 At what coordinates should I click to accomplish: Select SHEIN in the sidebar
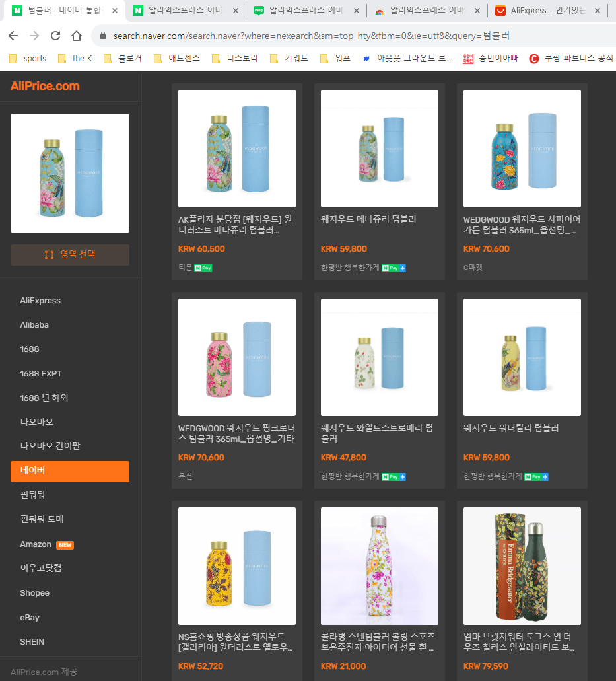click(32, 641)
